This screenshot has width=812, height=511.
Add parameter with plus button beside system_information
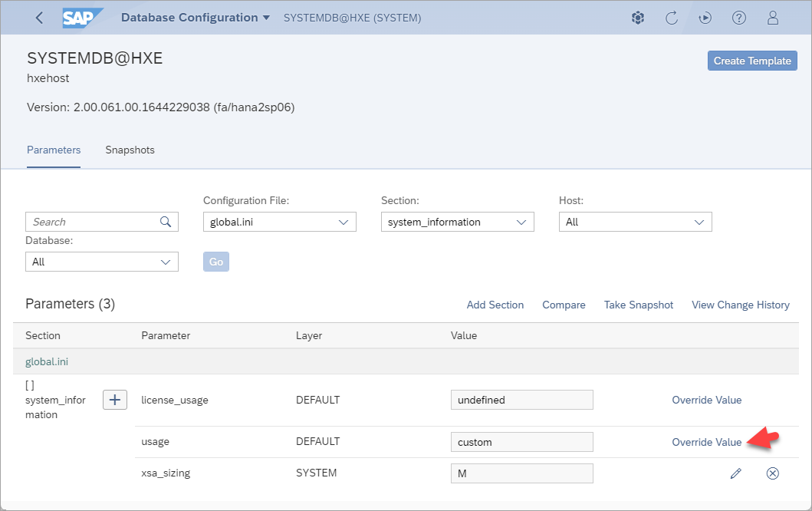[115, 400]
